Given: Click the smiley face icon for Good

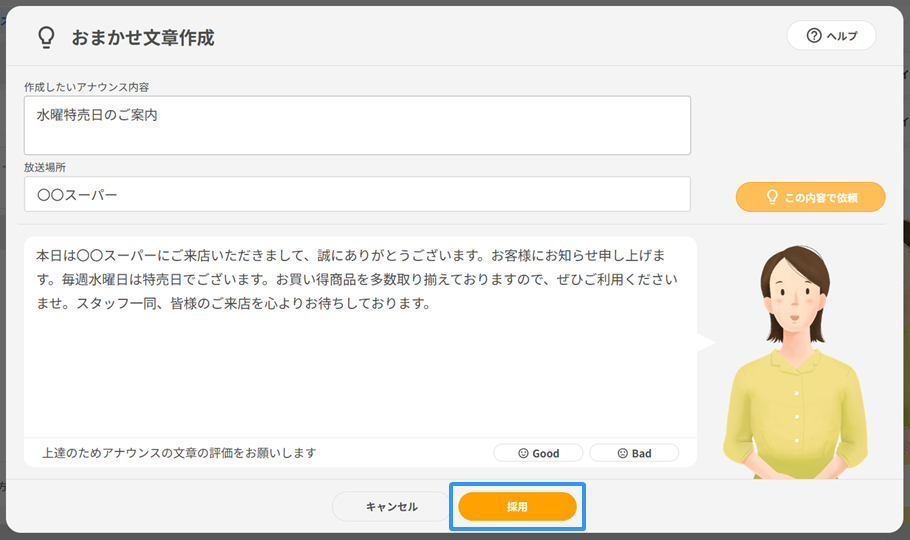Looking at the screenshot, I should click(523, 453).
